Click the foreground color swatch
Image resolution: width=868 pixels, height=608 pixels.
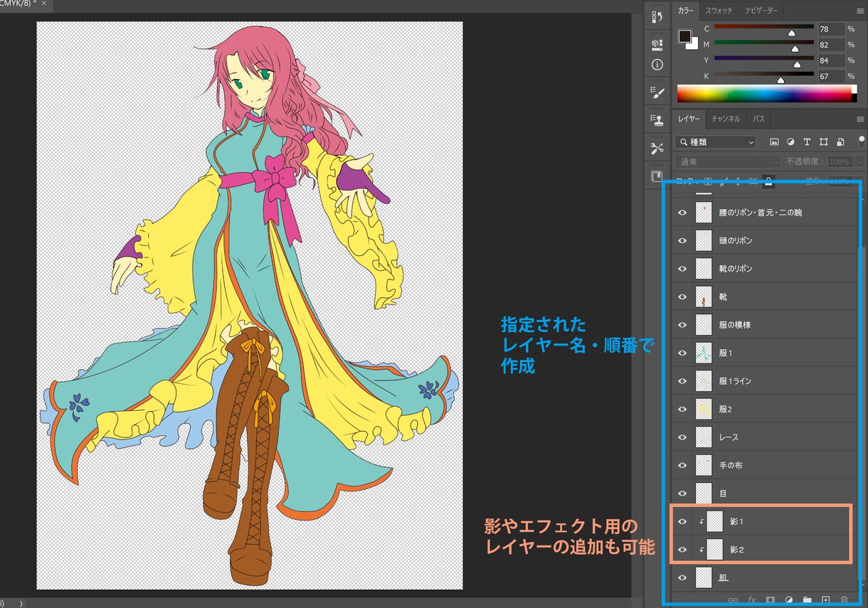[x=684, y=36]
